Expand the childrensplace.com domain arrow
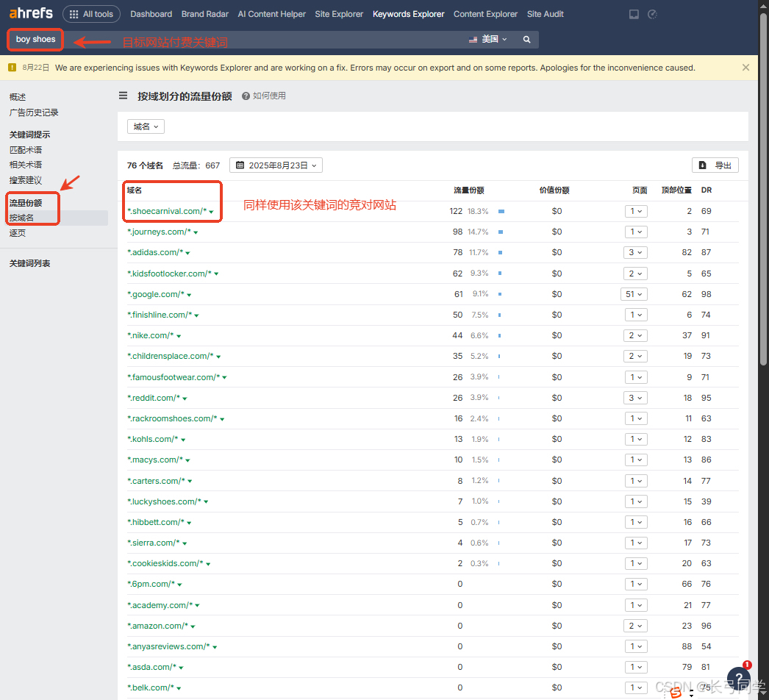This screenshot has height=700, width=769. pyautogui.click(x=218, y=357)
